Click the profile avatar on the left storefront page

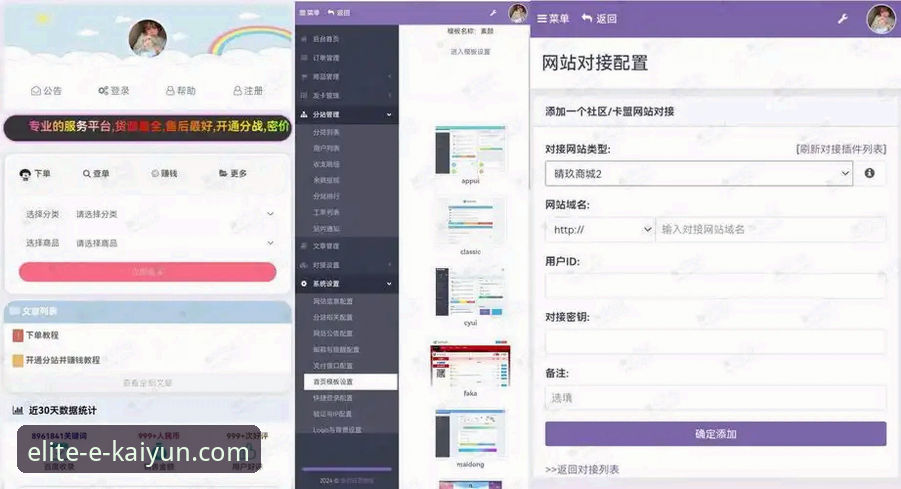coord(148,38)
